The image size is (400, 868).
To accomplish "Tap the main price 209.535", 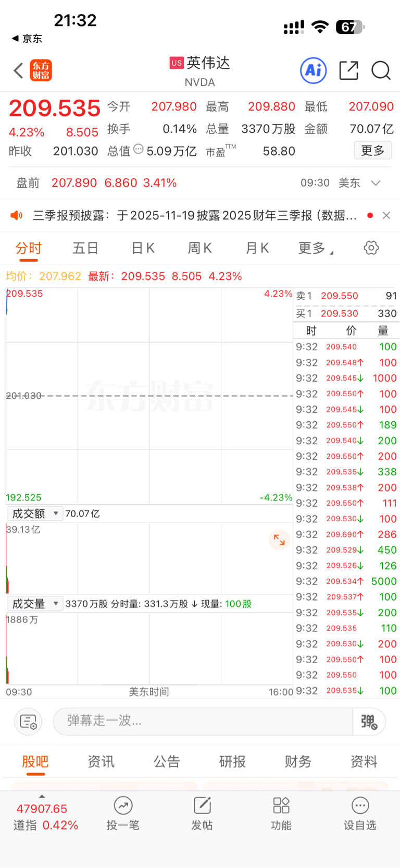I will click(55, 108).
